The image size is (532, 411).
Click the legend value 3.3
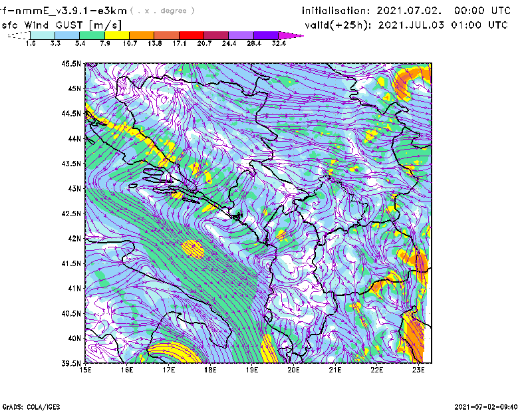pyautogui.click(x=55, y=43)
